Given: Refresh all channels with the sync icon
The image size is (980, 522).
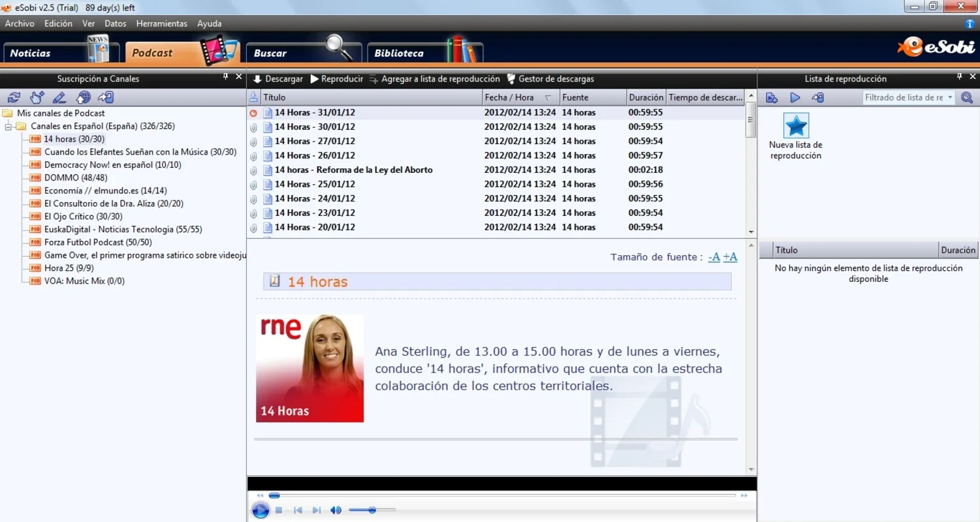Looking at the screenshot, I should pyautogui.click(x=14, y=98).
